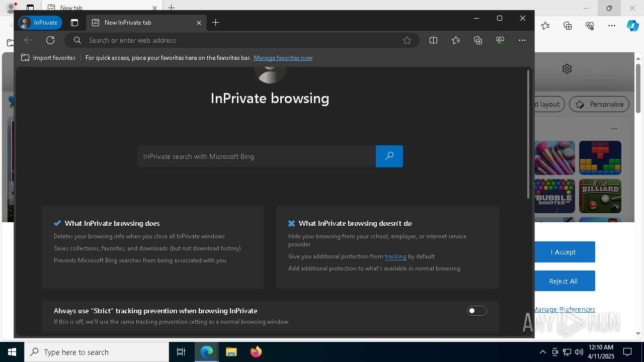644x362 pixels.
Task: Open a new tab in InPrivate window
Action: [x=216, y=23]
